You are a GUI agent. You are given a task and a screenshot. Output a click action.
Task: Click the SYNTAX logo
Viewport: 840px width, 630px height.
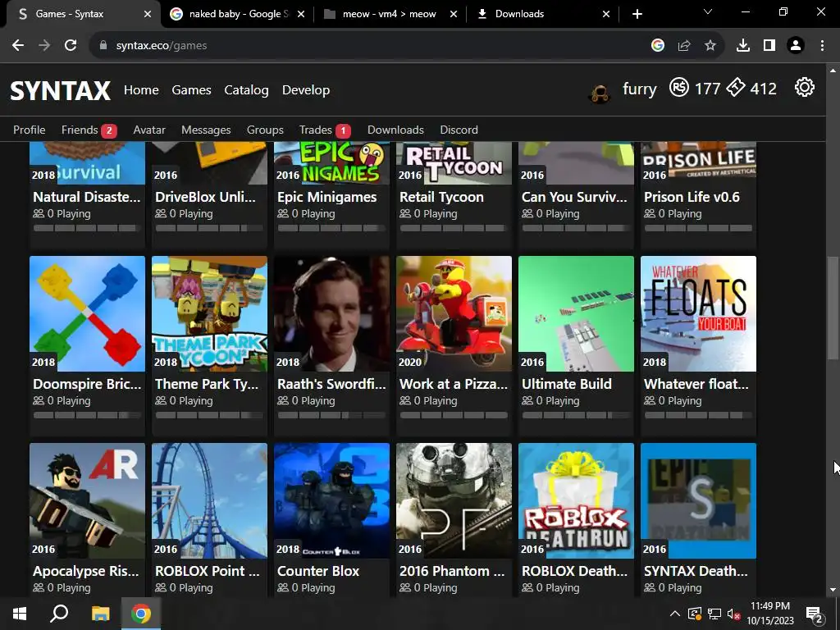61,90
